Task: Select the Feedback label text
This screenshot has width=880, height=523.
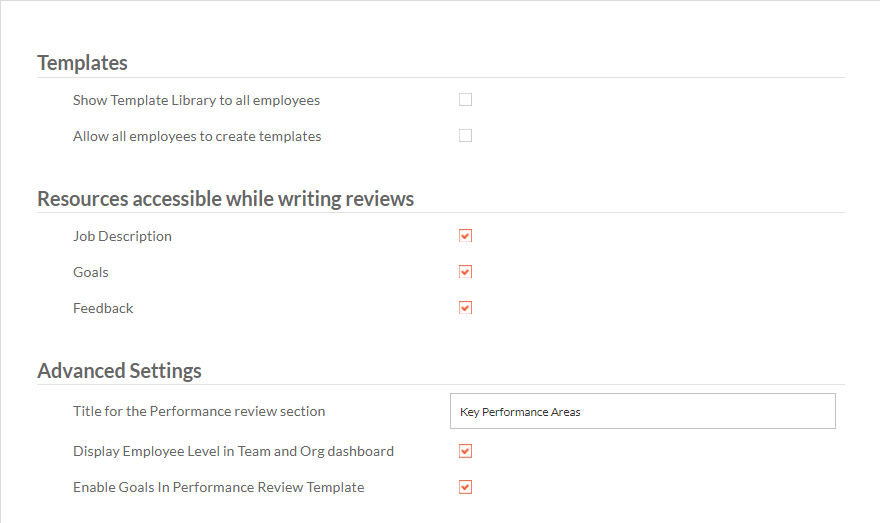Action: tap(103, 308)
